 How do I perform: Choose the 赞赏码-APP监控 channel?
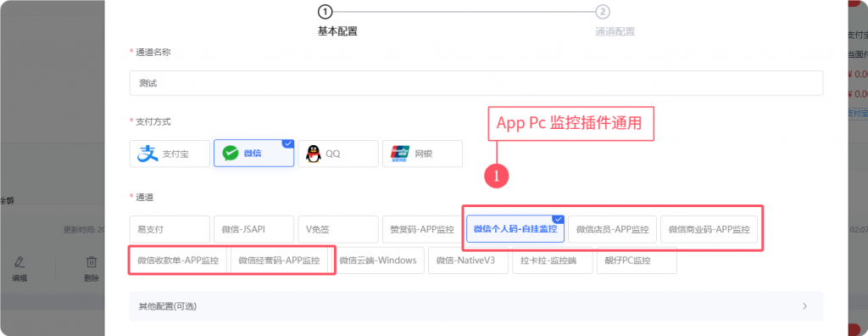click(422, 229)
